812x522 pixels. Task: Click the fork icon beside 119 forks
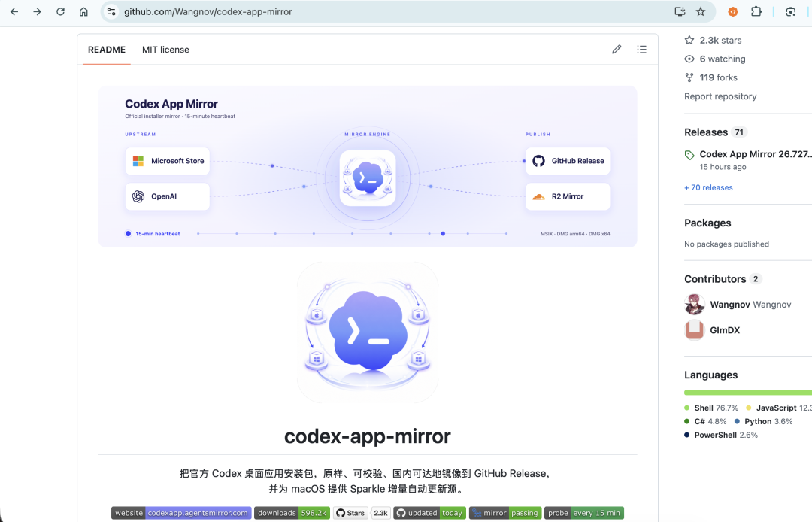click(689, 77)
